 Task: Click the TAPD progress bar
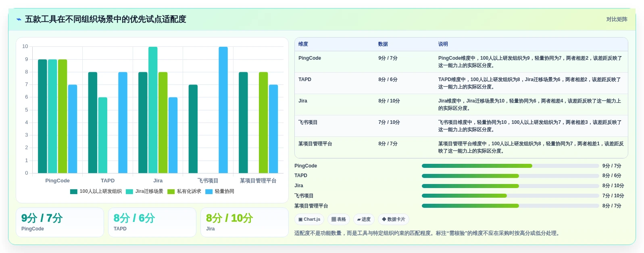click(510, 176)
